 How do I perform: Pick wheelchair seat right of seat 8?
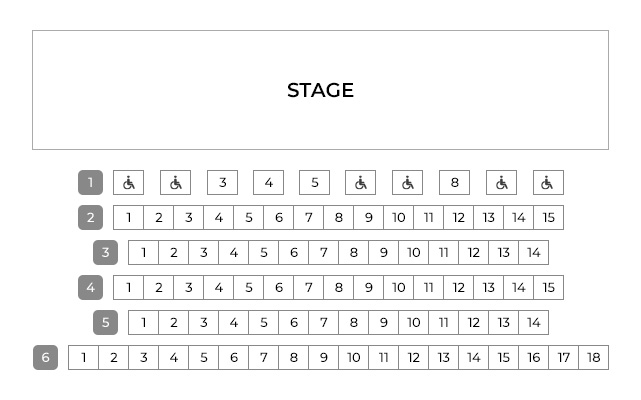(502, 182)
